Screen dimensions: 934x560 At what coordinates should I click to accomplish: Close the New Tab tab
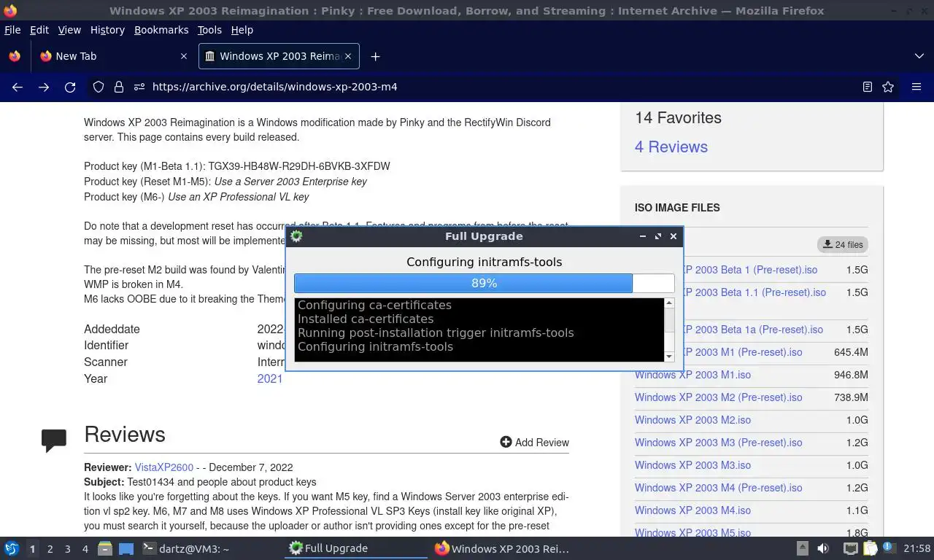point(184,56)
